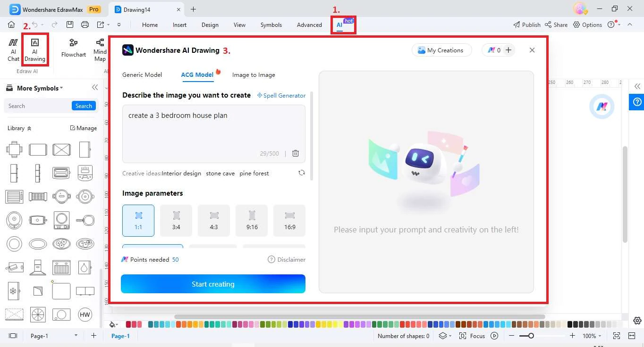The height and width of the screenshot is (347, 644).
Task: Select the Flowchart AI generator
Action: pyautogui.click(x=74, y=49)
